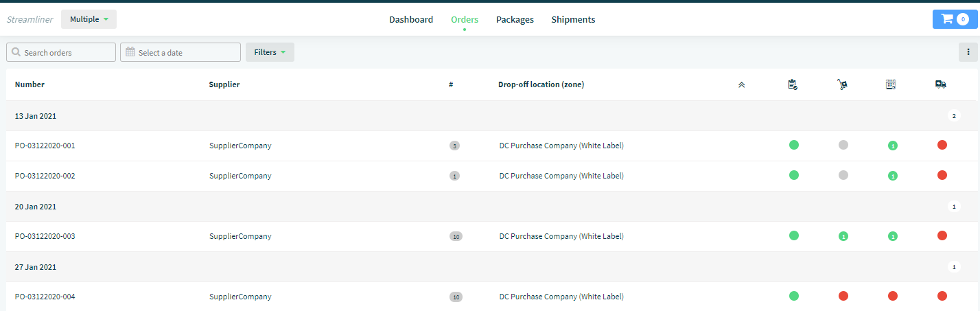Click the 20 Jan 2021 group row

tap(490, 206)
